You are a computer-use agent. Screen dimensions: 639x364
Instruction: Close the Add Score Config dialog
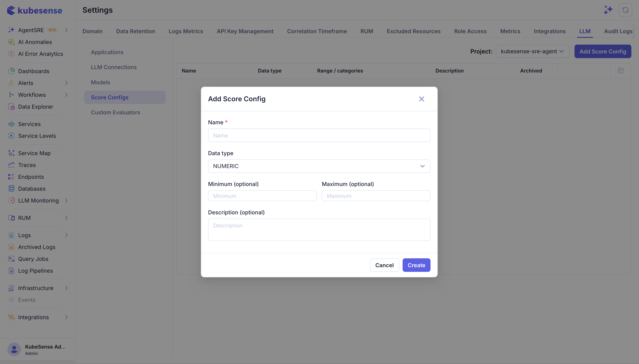point(421,99)
